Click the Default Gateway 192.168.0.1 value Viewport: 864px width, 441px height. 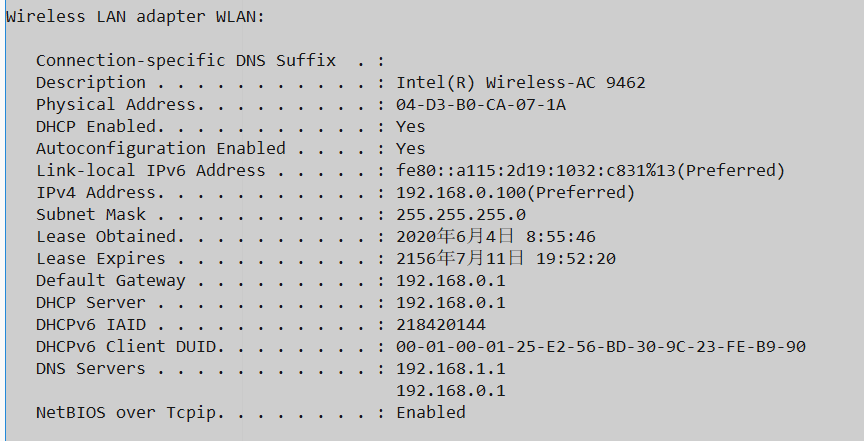coord(451,281)
